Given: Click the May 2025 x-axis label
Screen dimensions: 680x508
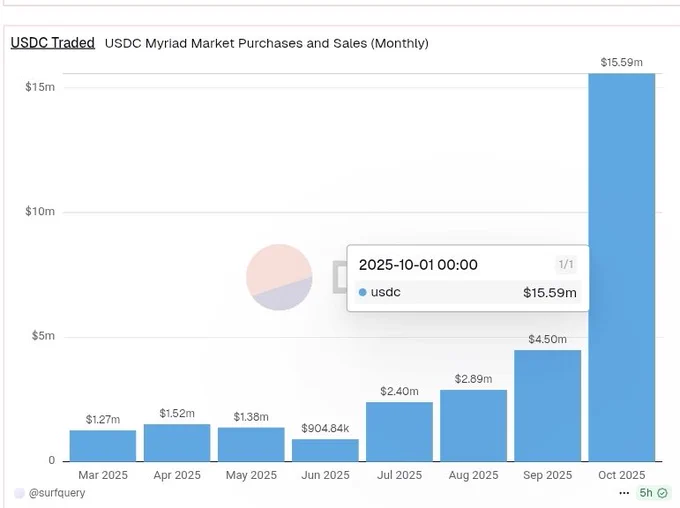Looking at the screenshot, I should (x=251, y=475).
